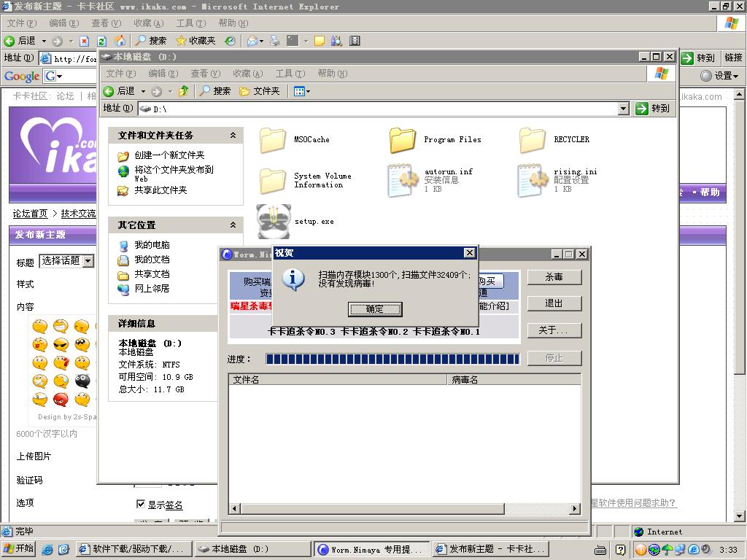Collapse 其它位置 panel

pyautogui.click(x=233, y=225)
